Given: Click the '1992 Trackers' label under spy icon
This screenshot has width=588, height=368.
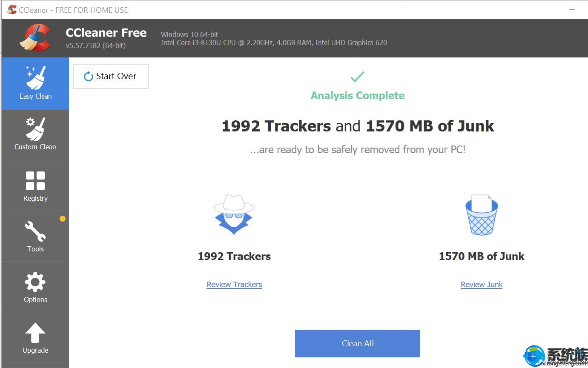Looking at the screenshot, I should [x=234, y=256].
